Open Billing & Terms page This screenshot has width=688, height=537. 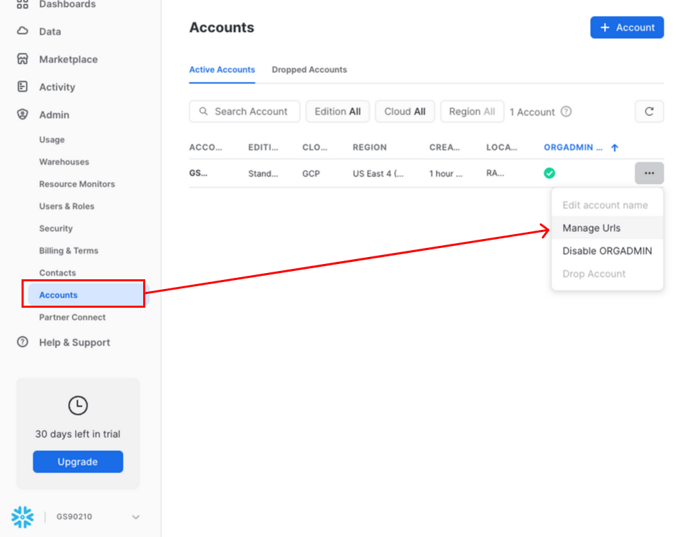[x=68, y=251]
